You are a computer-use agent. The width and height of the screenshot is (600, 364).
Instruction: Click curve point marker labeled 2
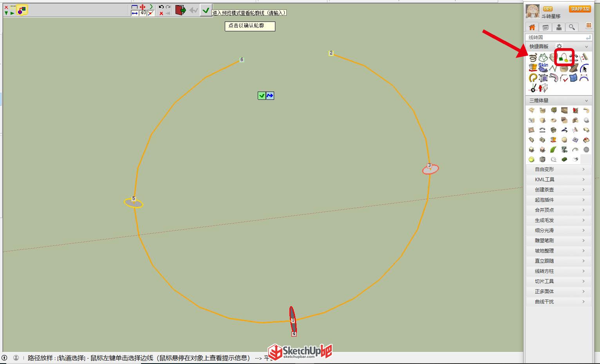(x=331, y=53)
